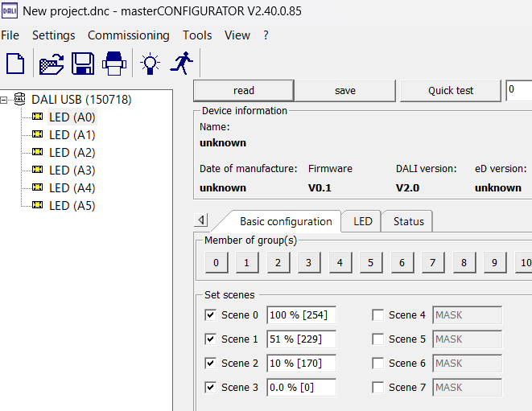Uncheck the Scene 0 checkbox

click(210, 314)
